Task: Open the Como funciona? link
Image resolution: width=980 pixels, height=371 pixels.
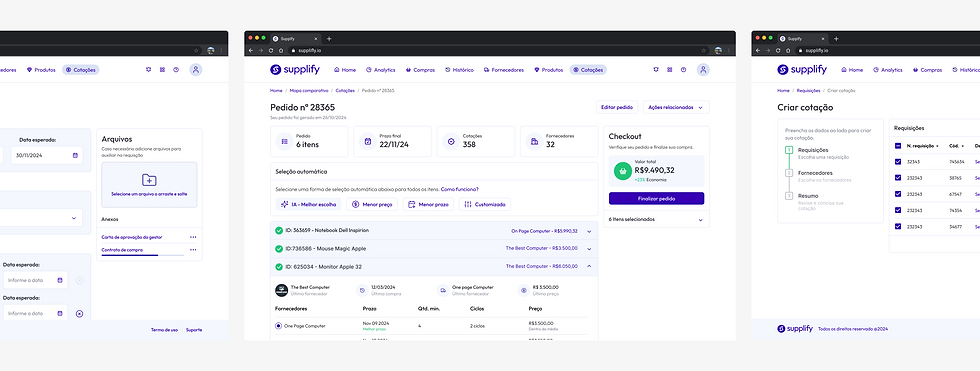Action: (460, 189)
